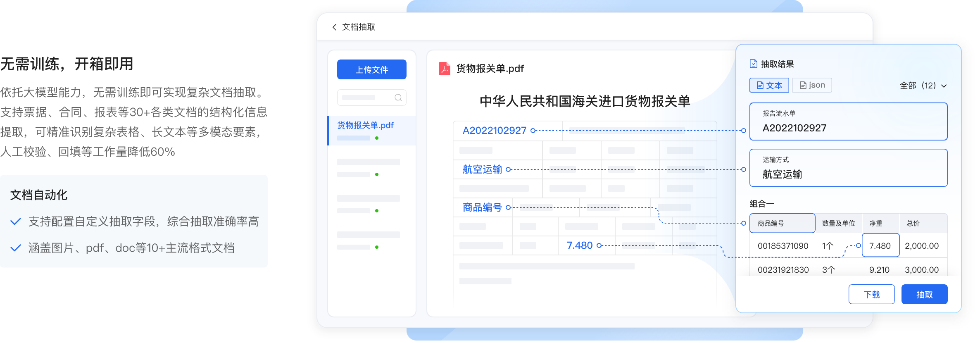Image resolution: width=980 pixels, height=343 pixels.
Task: Click the 数量及单位 column header
Action: coord(839,223)
